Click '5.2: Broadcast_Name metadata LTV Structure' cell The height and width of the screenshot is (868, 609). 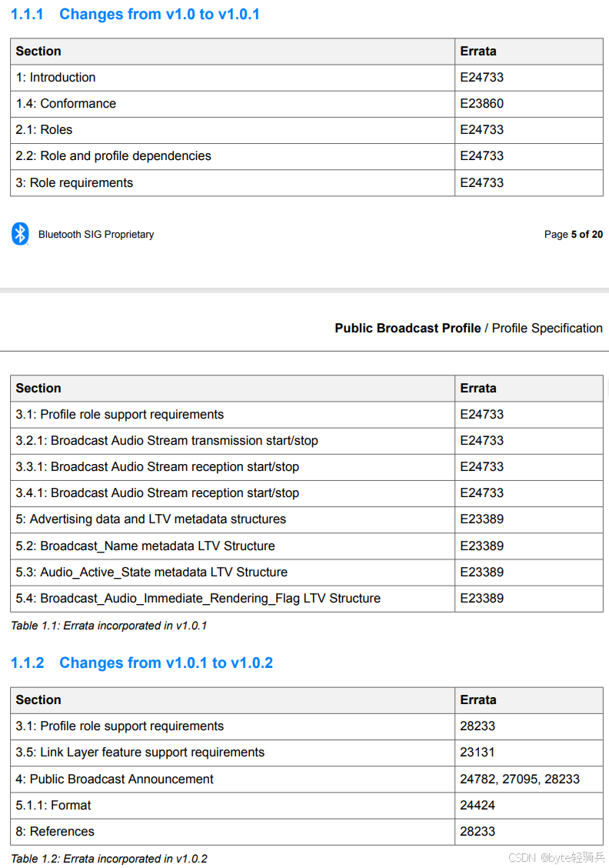(x=232, y=546)
